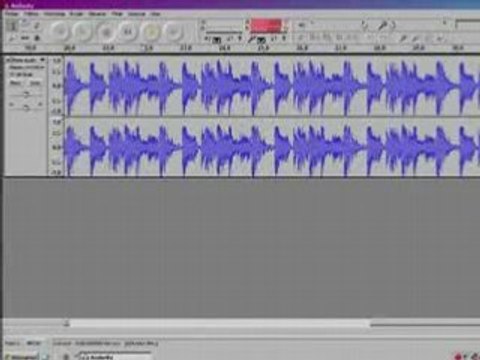Mute the audio track
This screenshot has height=360, width=480.
pyautogui.click(x=15, y=83)
